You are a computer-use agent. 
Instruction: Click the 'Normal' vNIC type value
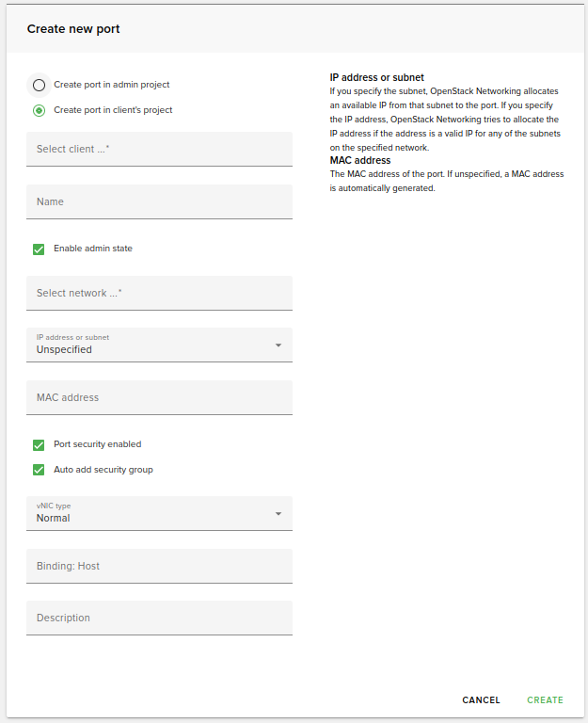coord(54,518)
